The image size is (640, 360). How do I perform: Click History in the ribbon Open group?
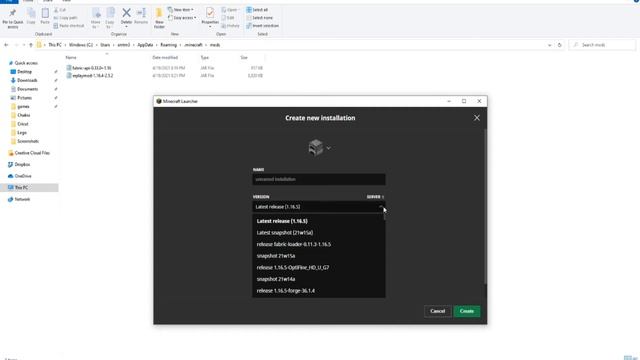click(x=231, y=26)
